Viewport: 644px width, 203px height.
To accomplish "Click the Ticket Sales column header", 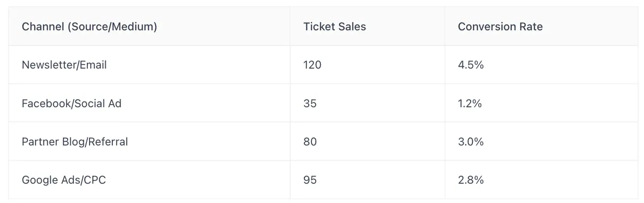I will (x=334, y=26).
